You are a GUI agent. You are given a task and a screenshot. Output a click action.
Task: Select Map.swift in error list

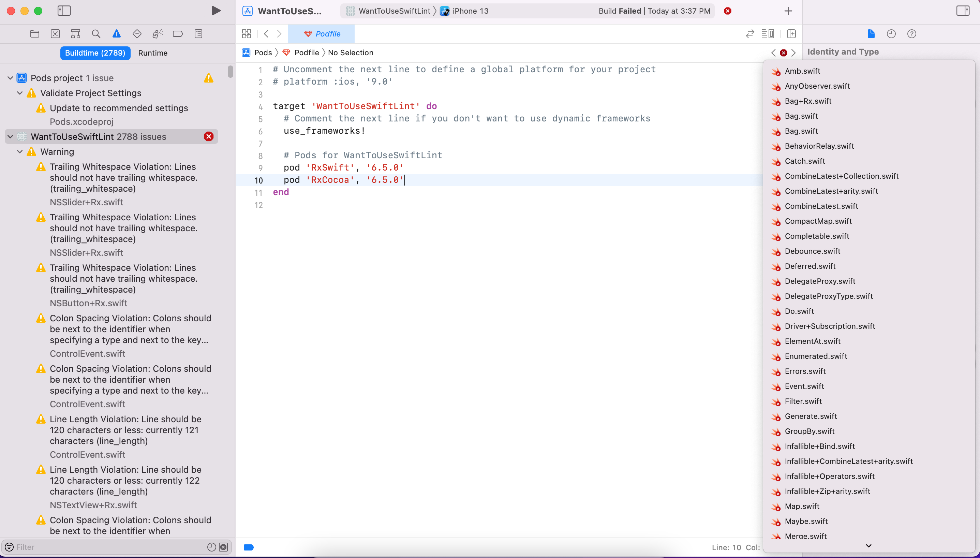click(x=869, y=506)
